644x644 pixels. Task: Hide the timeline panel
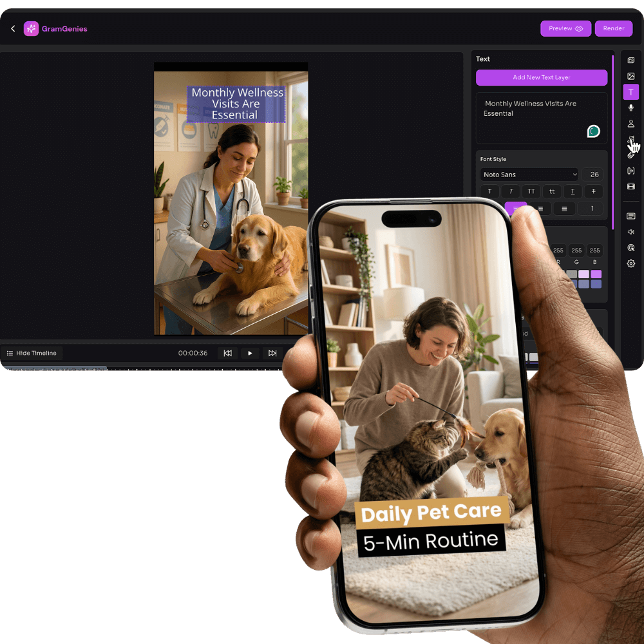pos(31,353)
